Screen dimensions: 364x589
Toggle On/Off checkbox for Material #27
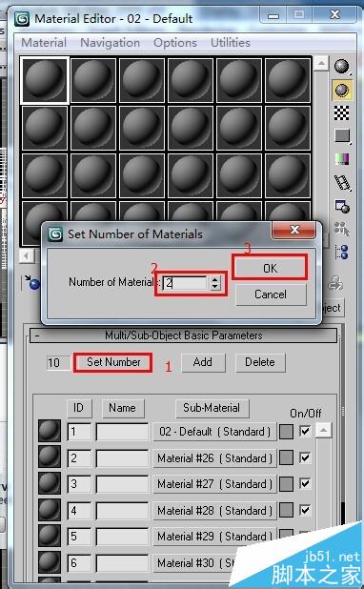coord(305,483)
